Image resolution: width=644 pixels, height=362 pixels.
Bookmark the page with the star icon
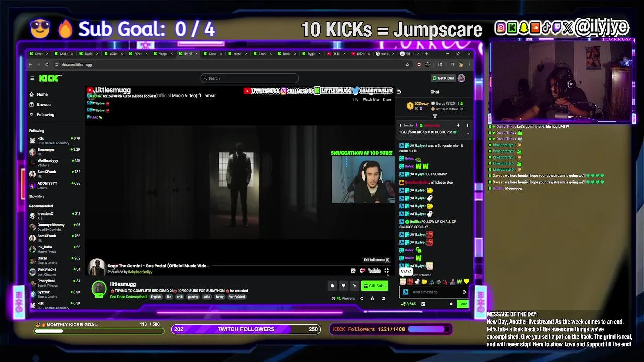point(407,64)
